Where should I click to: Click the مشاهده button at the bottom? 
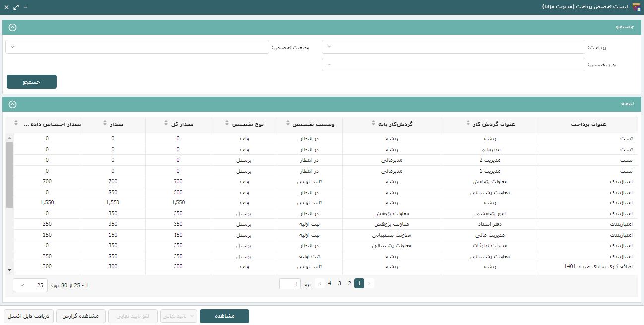click(x=224, y=316)
